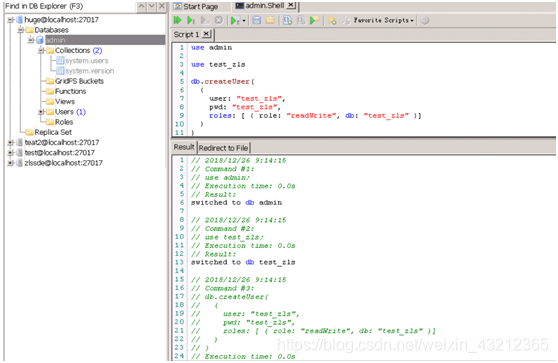Click the grayed-out star icon
Screen dimensions: 558x363
pyautogui.click(x=346, y=20)
